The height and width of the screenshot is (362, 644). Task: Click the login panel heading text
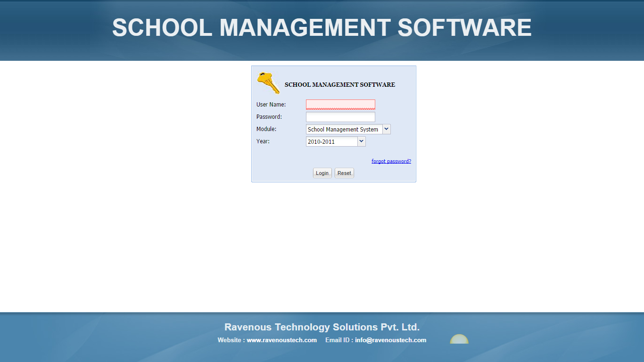coord(339,85)
